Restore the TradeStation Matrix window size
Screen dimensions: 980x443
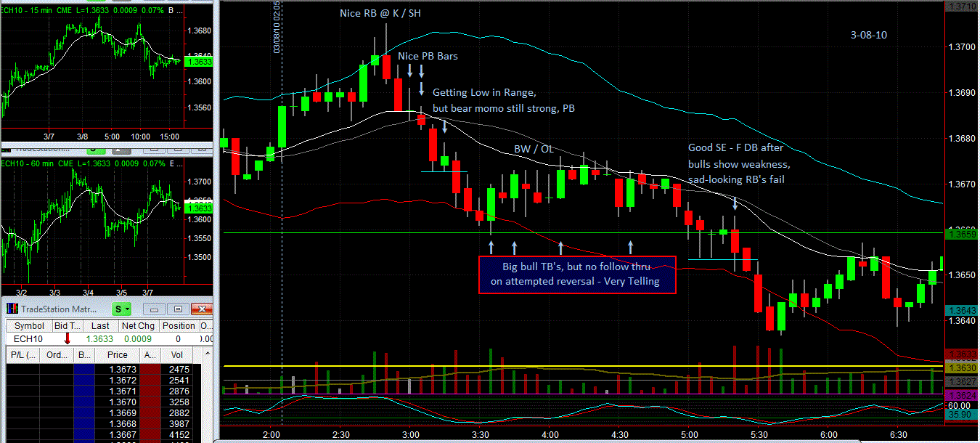pos(177,308)
